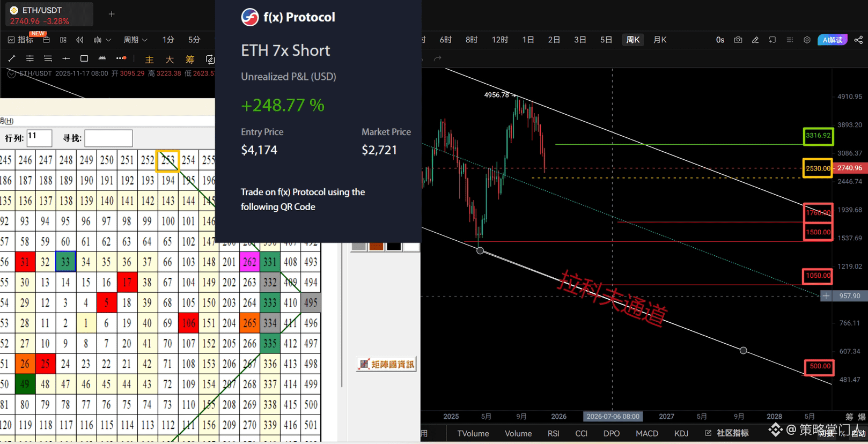Viewport: 868px width, 444px height.
Task: Select the trend line drawing tool
Action: tap(12, 58)
